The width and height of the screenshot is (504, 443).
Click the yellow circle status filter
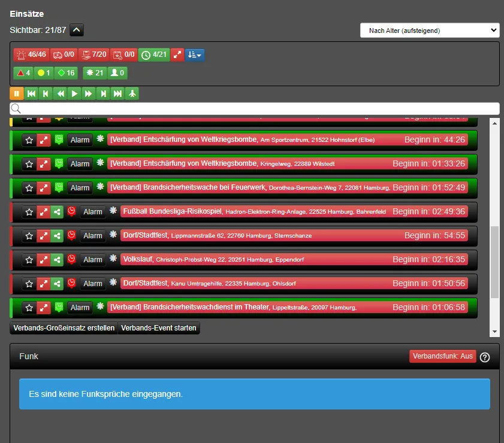click(x=44, y=73)
